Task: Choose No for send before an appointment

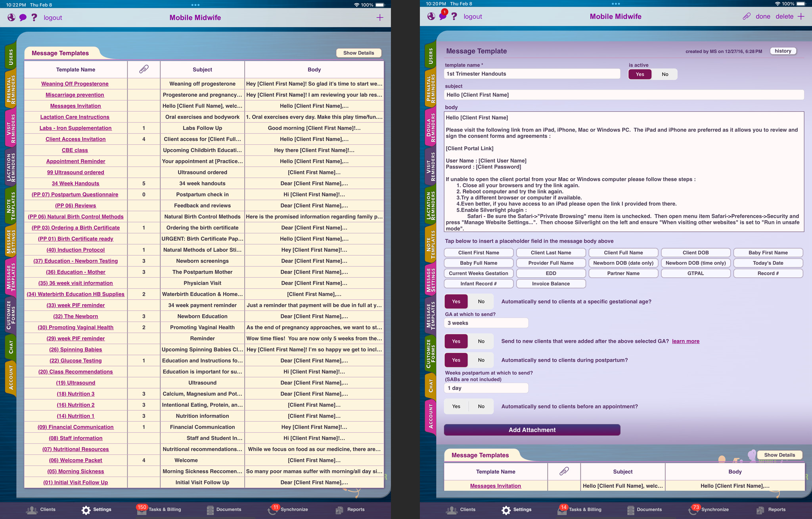Action: [481, 406]
